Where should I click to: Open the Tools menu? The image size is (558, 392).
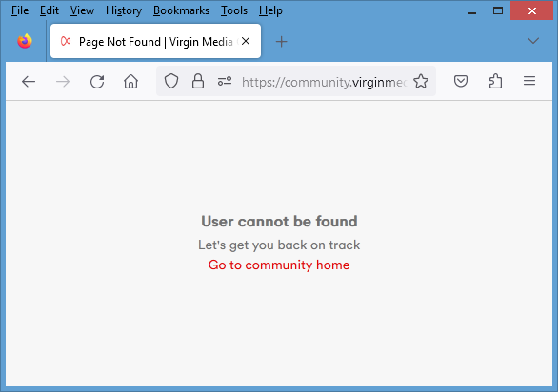(234, 10)
